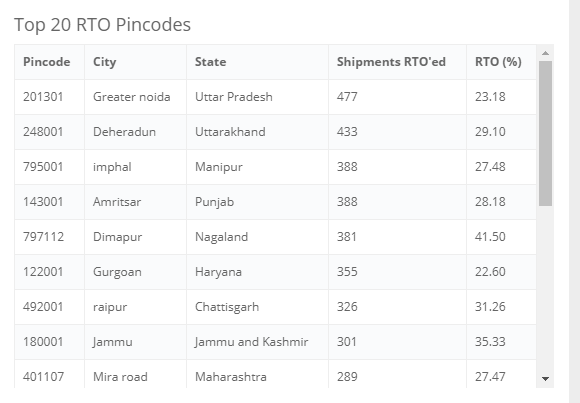This screenshot has height=403, width=580.
Task: Click the Shipments RTO'ed column header
Action: pyautogui.click(x=397, y=62)
